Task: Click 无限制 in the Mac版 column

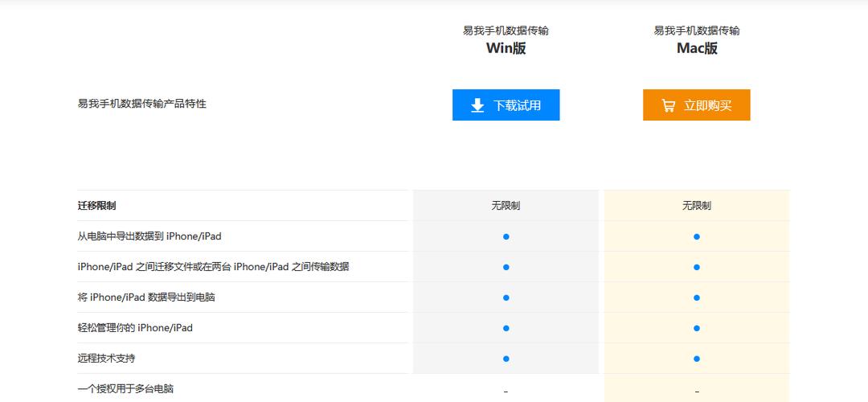Action: point(697,206)
